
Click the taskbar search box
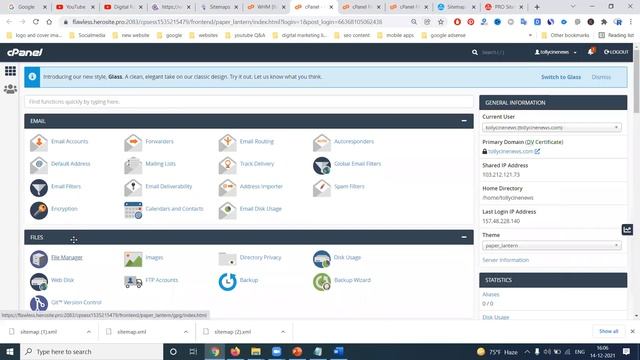point(91,351)
